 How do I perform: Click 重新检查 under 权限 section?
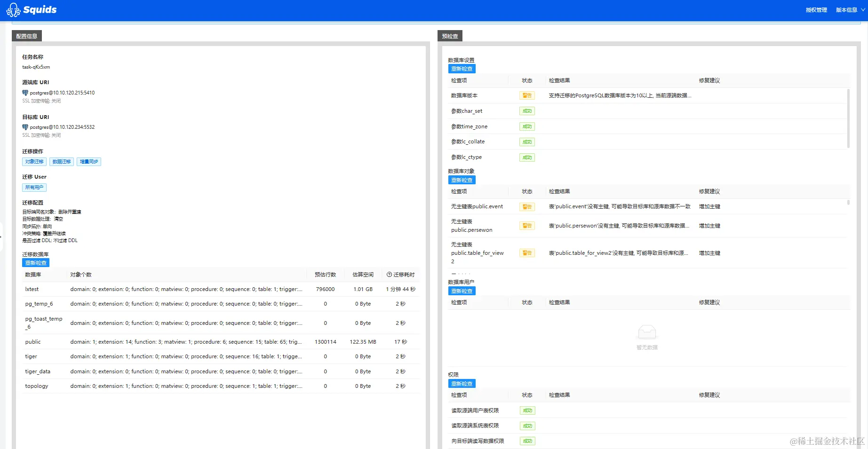click(462, 384)
